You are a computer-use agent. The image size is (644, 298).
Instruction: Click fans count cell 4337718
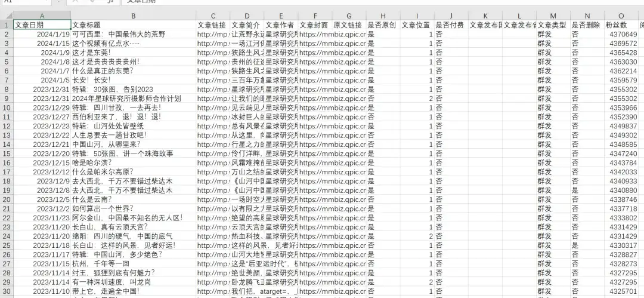[621, 208]
